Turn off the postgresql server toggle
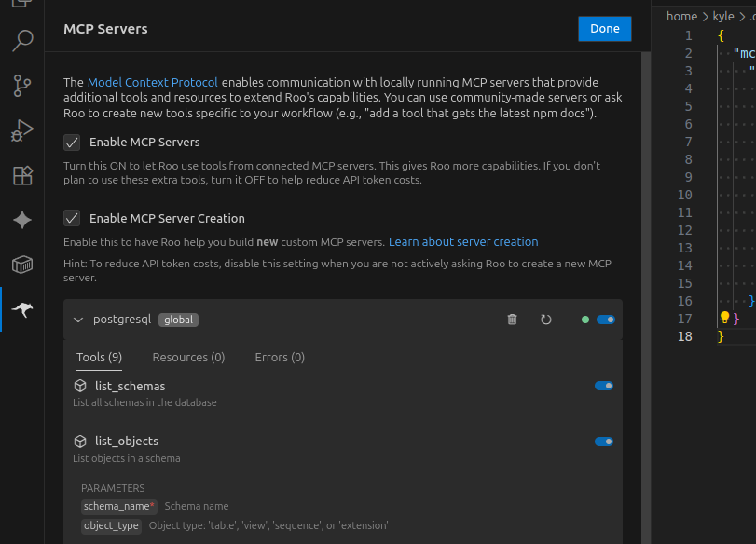Screen dimensions: 756x544 coord(605,320)
